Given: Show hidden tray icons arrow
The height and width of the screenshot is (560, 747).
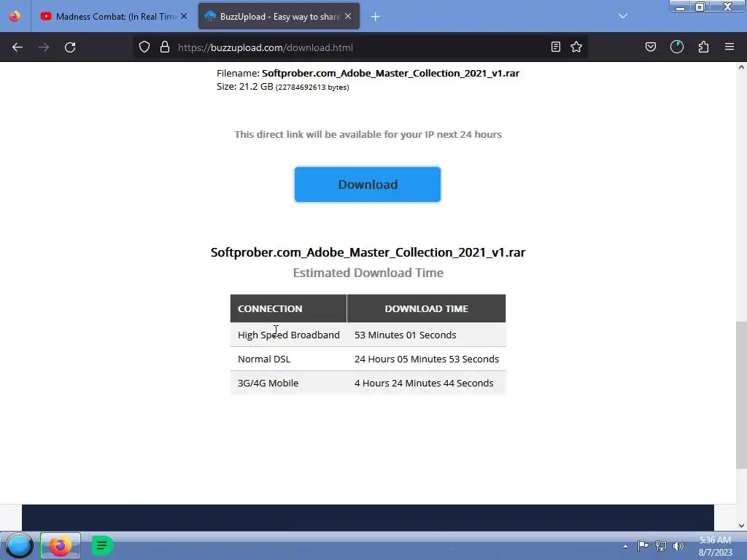Looking at the screenshot, I should (625, 546).
